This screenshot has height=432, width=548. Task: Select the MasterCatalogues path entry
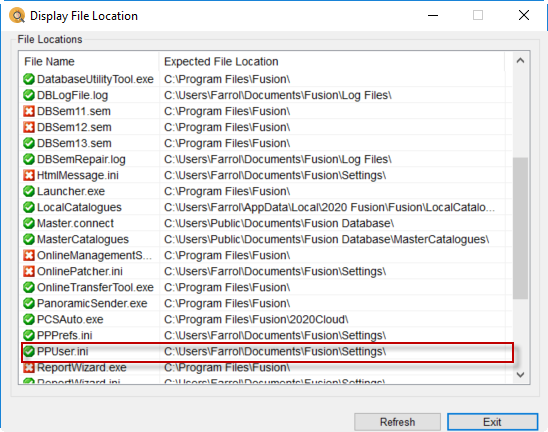tap(326, 239)
